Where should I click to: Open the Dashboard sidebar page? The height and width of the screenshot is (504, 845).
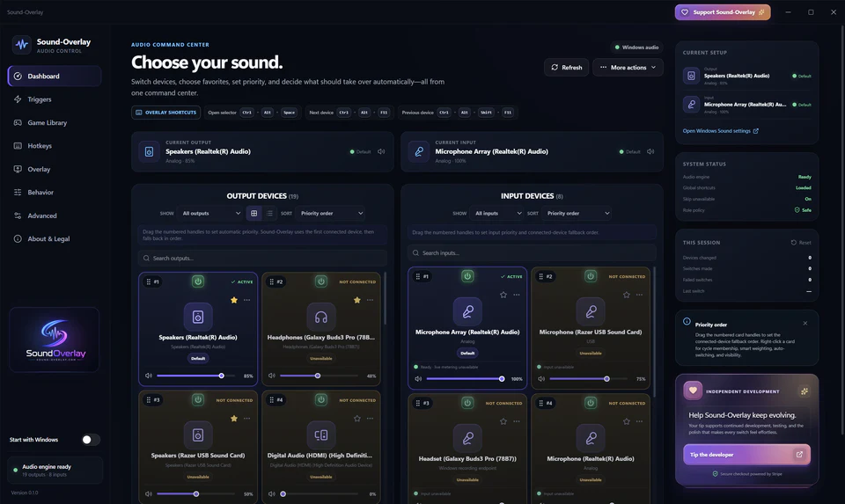[x=55, y=76]
